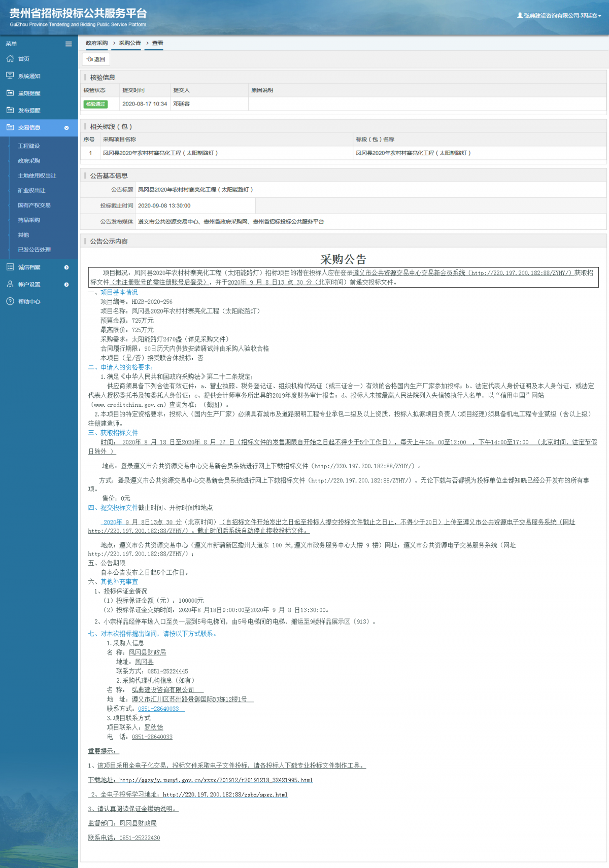Select 药品采购 in the sidebar submenu
Screen dimensions: 609x868
pyautogui.click(x=29, y=220)
